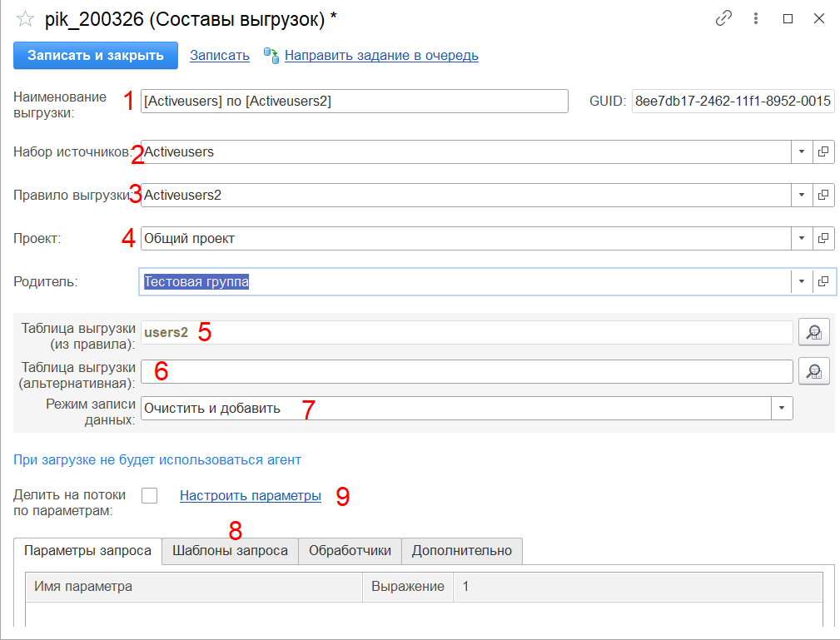Screen dimensions: 840x640
Task: Open the three-dot more actions menu
Action: [x=755, y=18]
